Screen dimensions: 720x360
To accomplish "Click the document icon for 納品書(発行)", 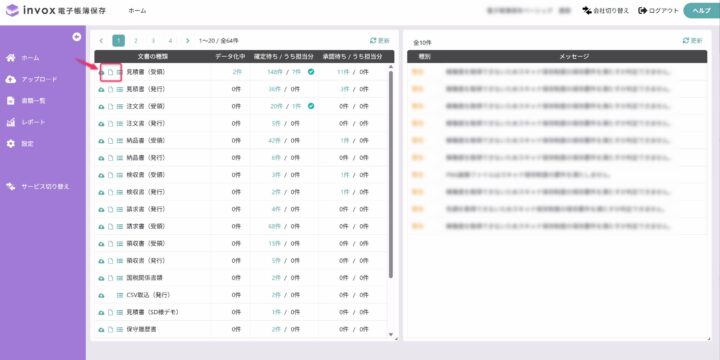I will [x=110, y=158].
